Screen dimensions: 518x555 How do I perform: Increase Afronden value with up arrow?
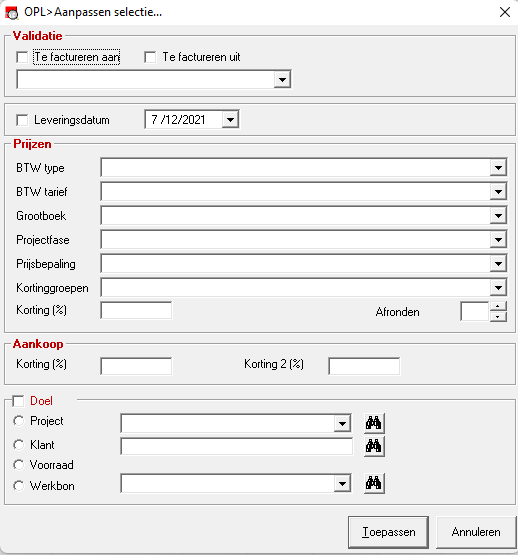coord(498,307)
